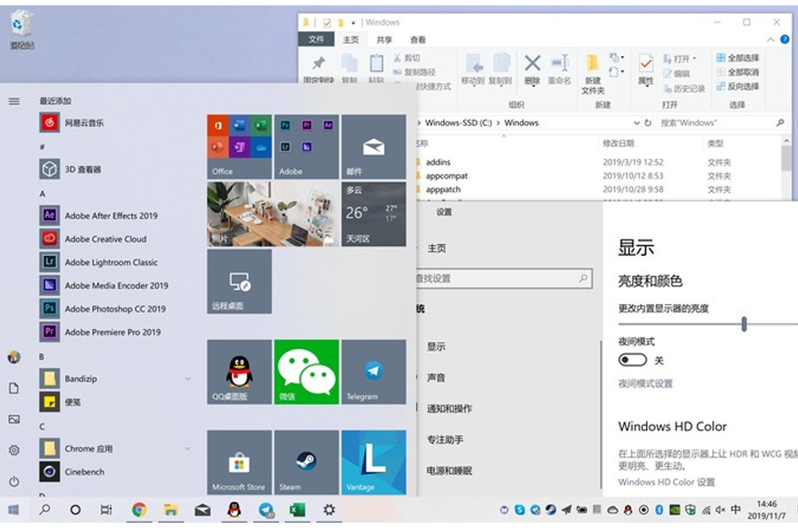This screenshot has width=798, height=532.
Task: Click the Windows Start button on taskbar
Action: (x=13, y=510)
